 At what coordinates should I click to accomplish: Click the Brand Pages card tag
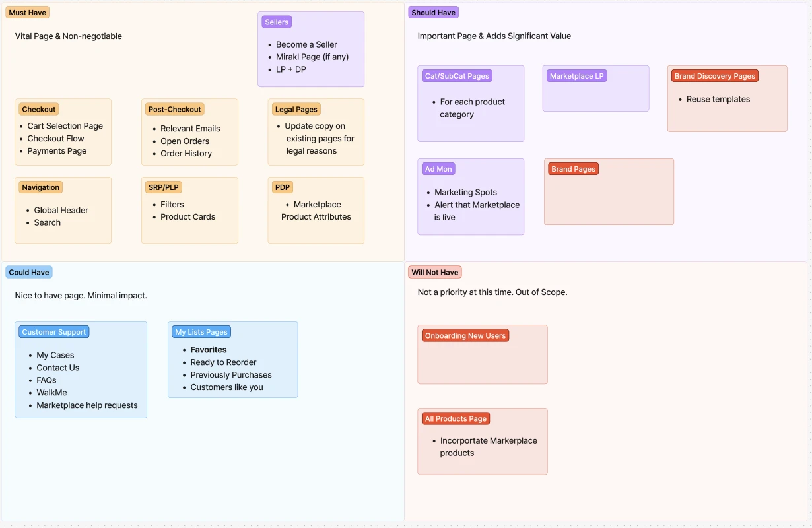pyautogui.click(x=574, y=169)
